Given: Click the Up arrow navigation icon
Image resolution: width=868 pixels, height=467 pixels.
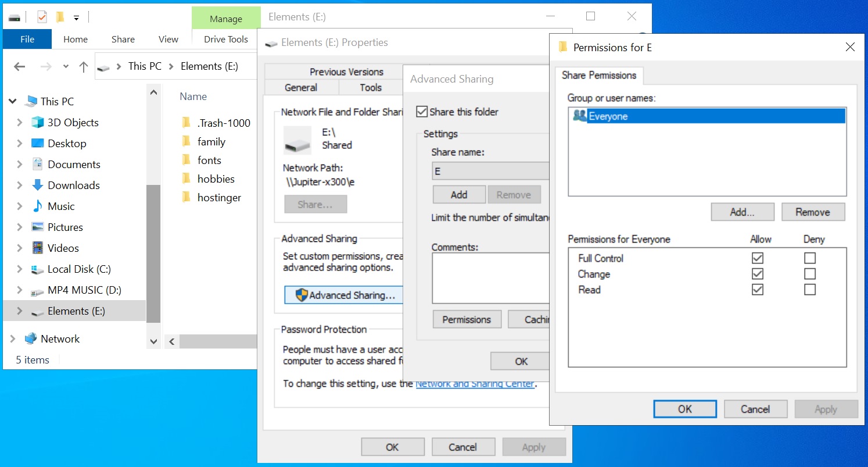Looking at the screenshot, I should pyautogui.click(x=83, y=67).
